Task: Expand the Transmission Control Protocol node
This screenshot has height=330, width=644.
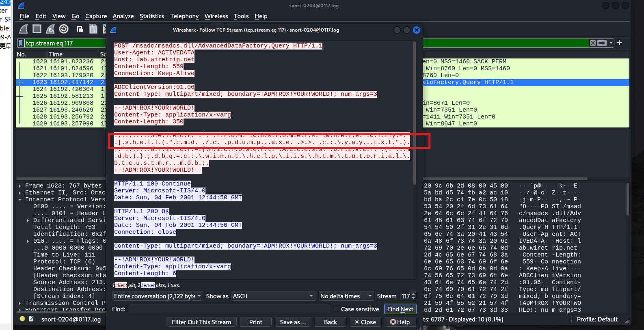Action: [20, 303]
